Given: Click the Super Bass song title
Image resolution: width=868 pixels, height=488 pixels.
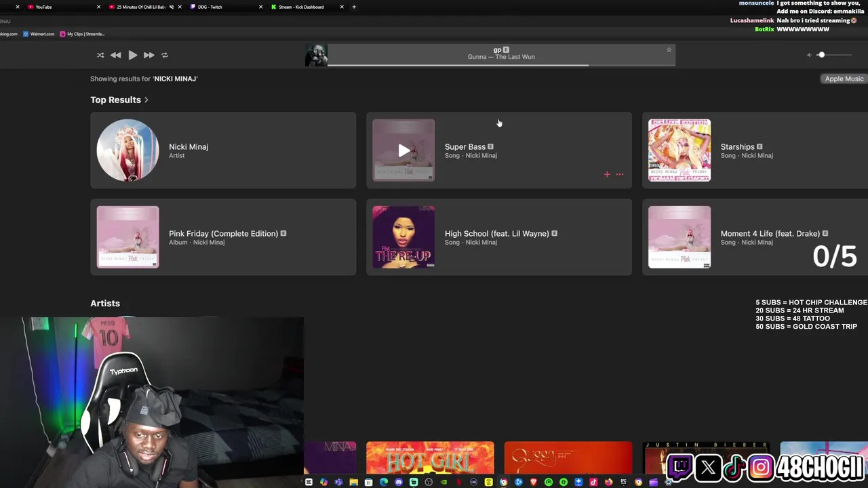Looking at the screenshot, I should pyautogui.click(x=465, y=146).
